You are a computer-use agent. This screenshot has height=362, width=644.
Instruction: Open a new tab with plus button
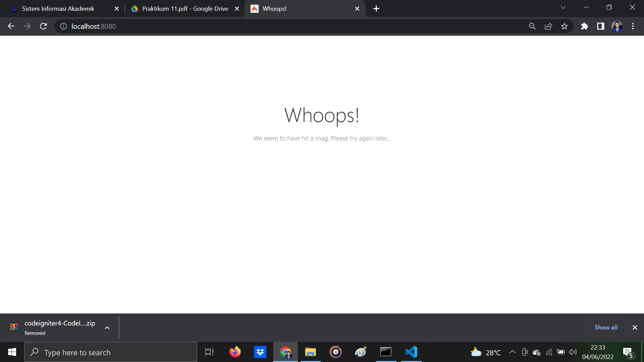(376, 9)
